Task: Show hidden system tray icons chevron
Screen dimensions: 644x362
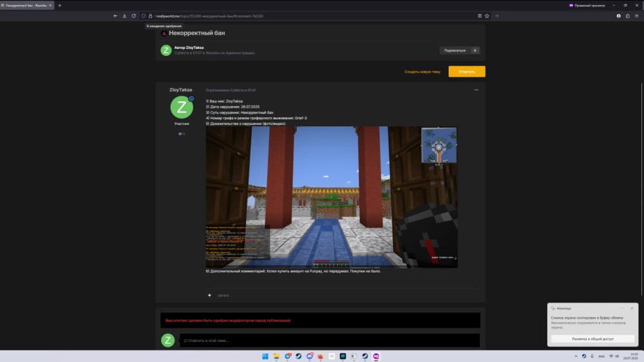Action: pyautogui.click(x=576, y=356)
